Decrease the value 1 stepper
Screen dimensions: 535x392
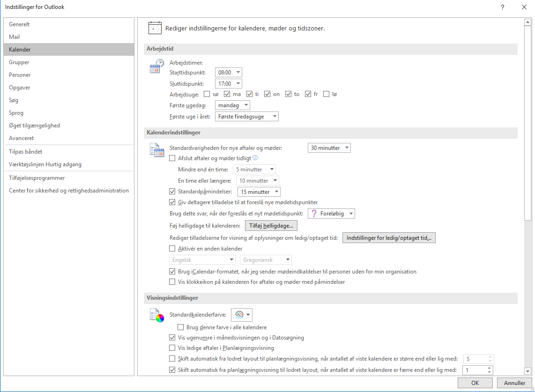coord(489,372)
